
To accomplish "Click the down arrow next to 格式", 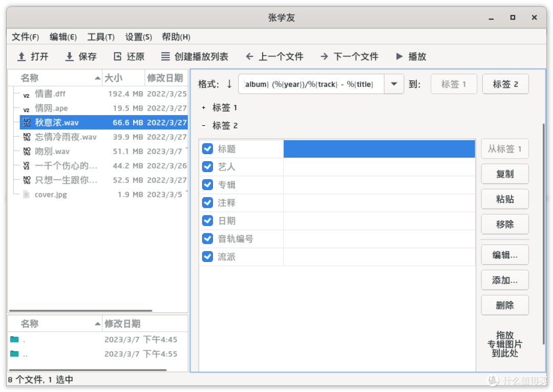I will (229, 84).
